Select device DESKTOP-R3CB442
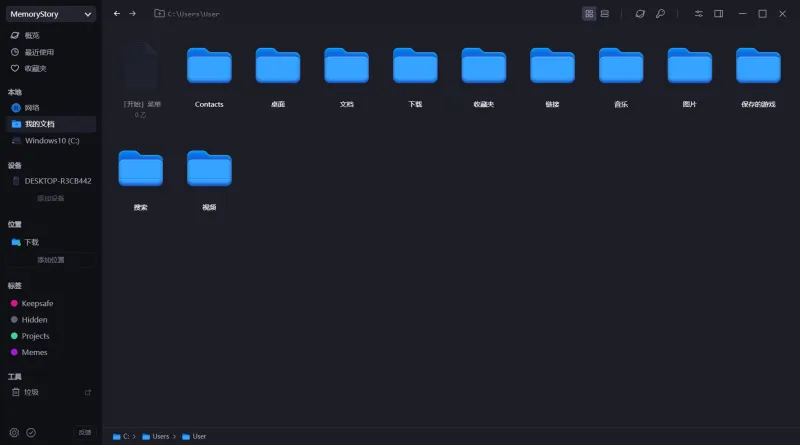The image size is (800, 445). (x=51, y=181)
